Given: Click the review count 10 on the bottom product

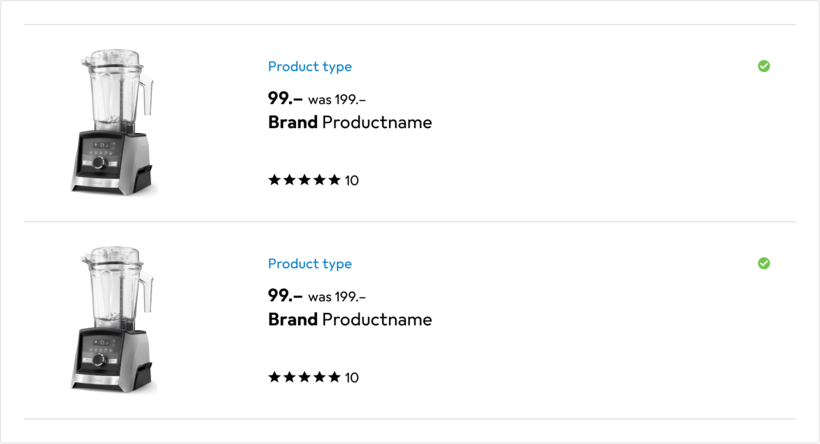Looking at the screenshot, I should (x=352, y=378).
